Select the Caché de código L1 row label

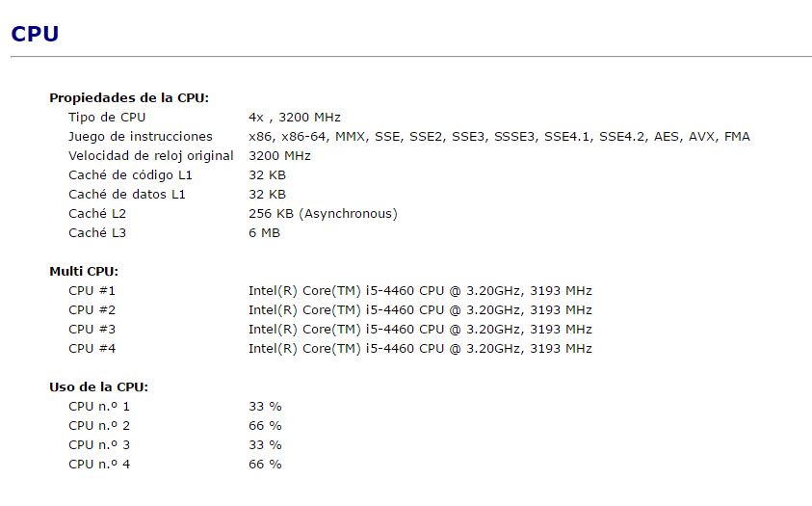[130, 175]
